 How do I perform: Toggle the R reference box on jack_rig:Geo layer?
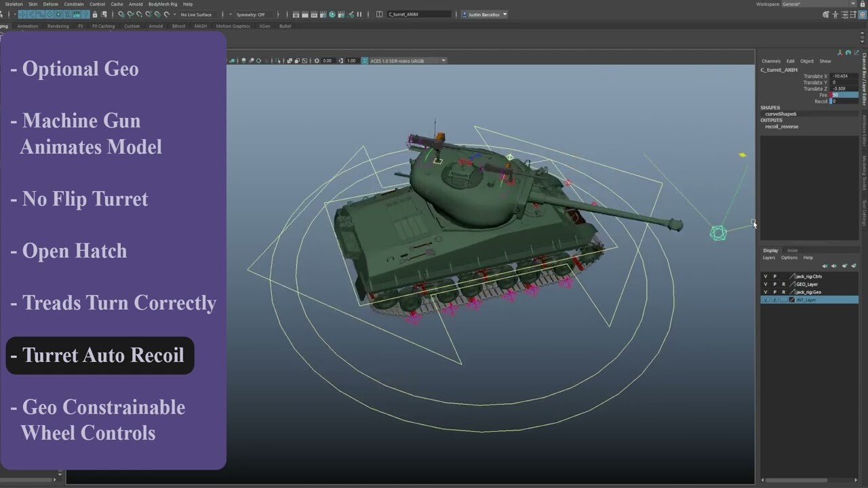(784, 292)
